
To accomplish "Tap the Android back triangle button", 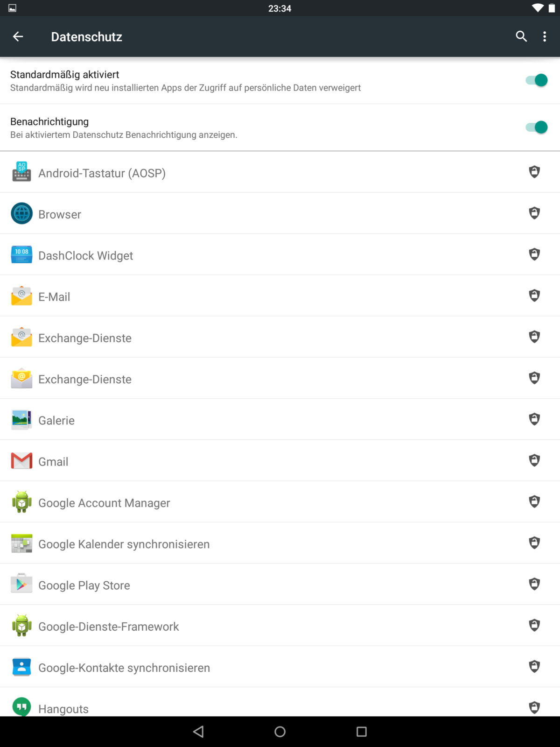I will (198, 732).
